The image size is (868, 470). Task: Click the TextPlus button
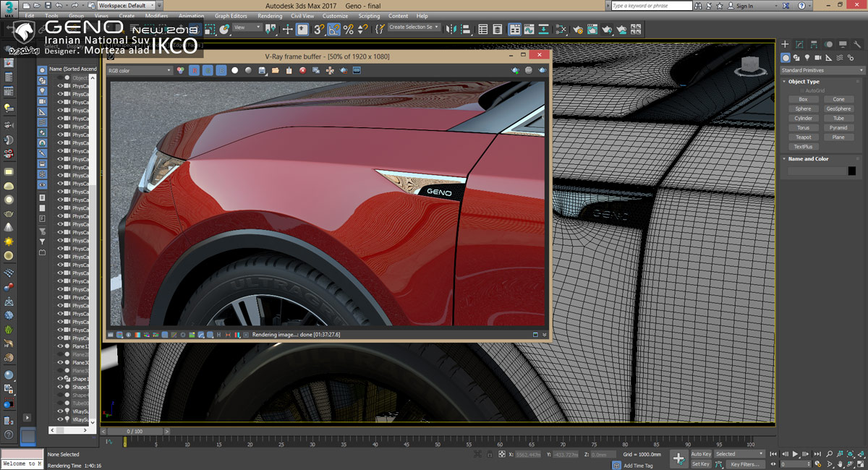coord(803,146)
